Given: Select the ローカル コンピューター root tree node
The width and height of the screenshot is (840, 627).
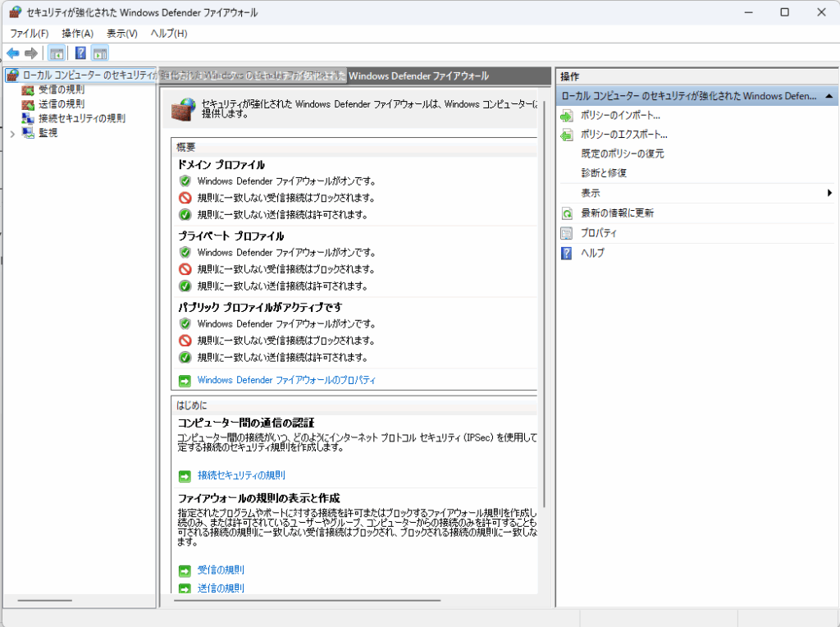Looking at the screenshot, I should coord(80,75).
